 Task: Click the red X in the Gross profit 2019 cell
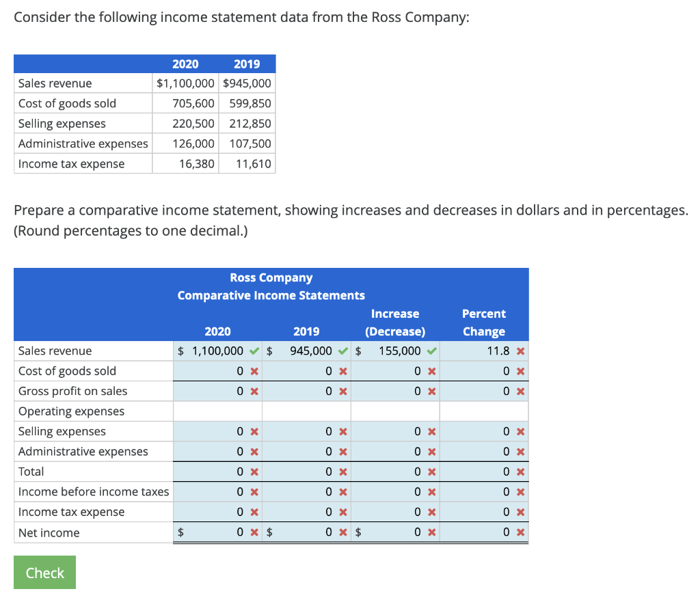pos(342,391)
